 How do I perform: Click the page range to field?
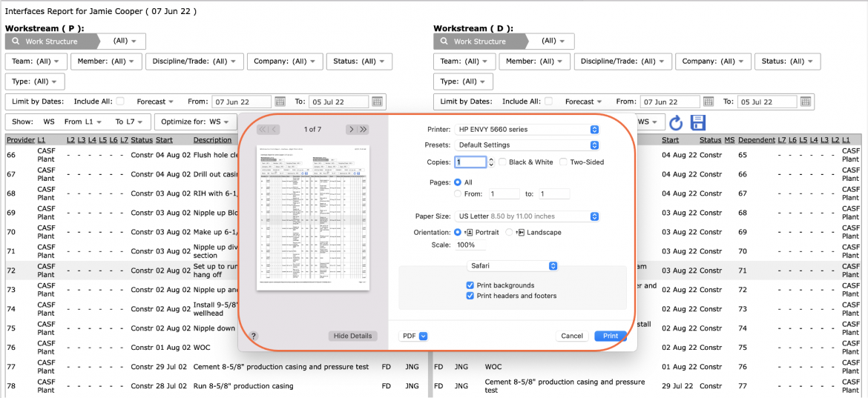coord(553,194)
